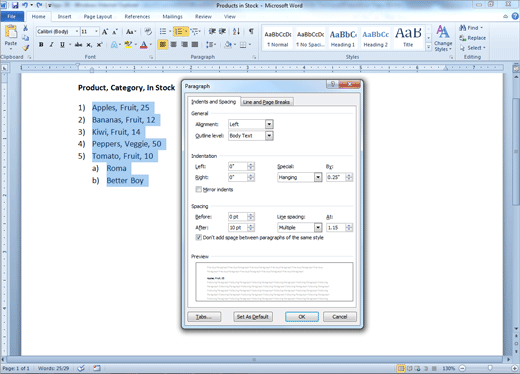Open the font name dropdown Calibri (Body)
The height and width of the screenshot is (374, 520).
77,31
